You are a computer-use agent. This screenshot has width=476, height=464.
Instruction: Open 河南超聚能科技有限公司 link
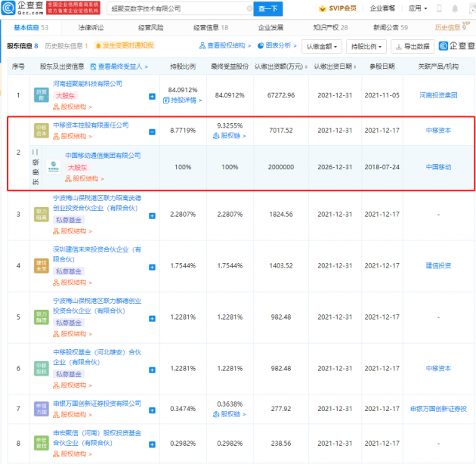point(88,84)
